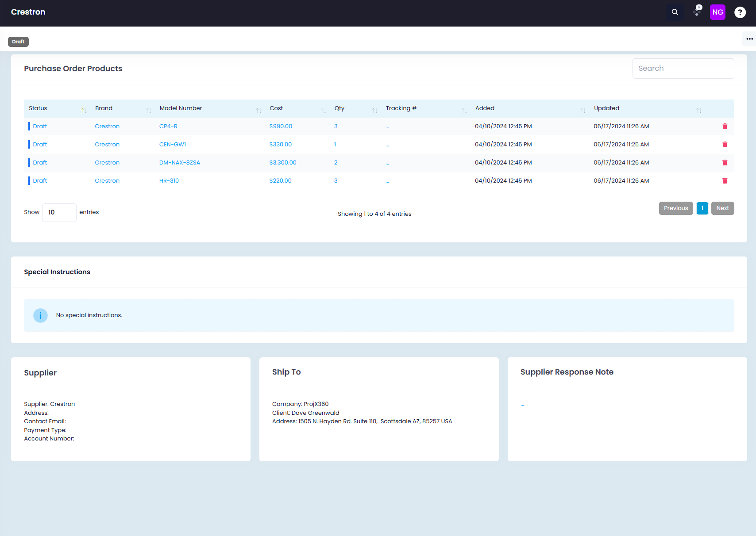Open the help question mark icon
Viewport: 756px width, 536px height.
tap(740, 12)
